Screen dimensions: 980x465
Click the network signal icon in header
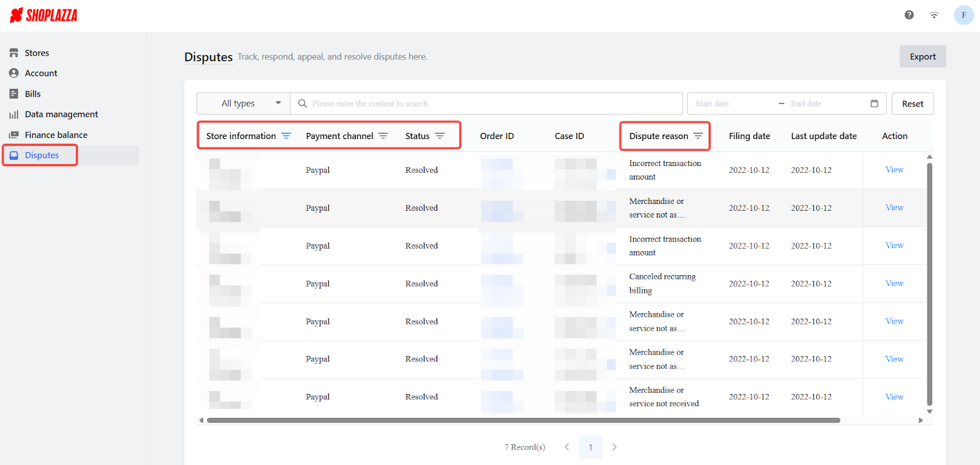[934, 15]
